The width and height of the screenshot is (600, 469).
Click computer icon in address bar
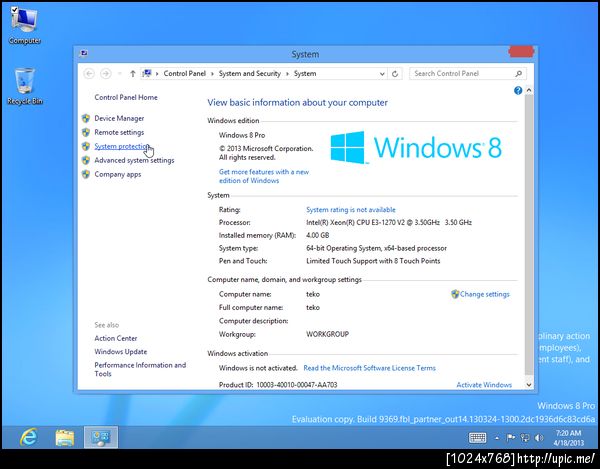147,73
